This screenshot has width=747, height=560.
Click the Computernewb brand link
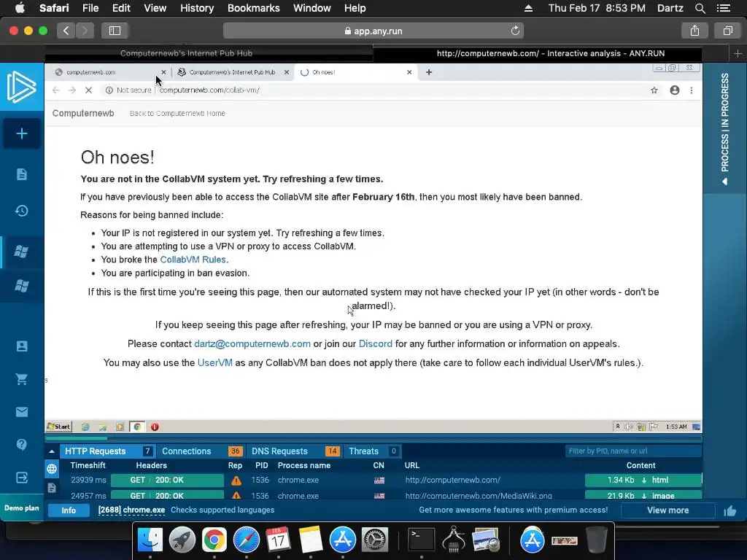click(83, 113)
